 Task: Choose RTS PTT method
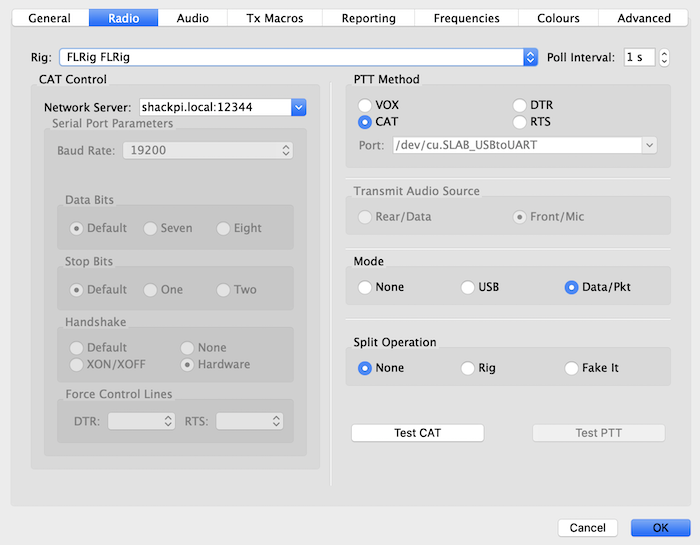pyautogui.click(x=520, y=122)
